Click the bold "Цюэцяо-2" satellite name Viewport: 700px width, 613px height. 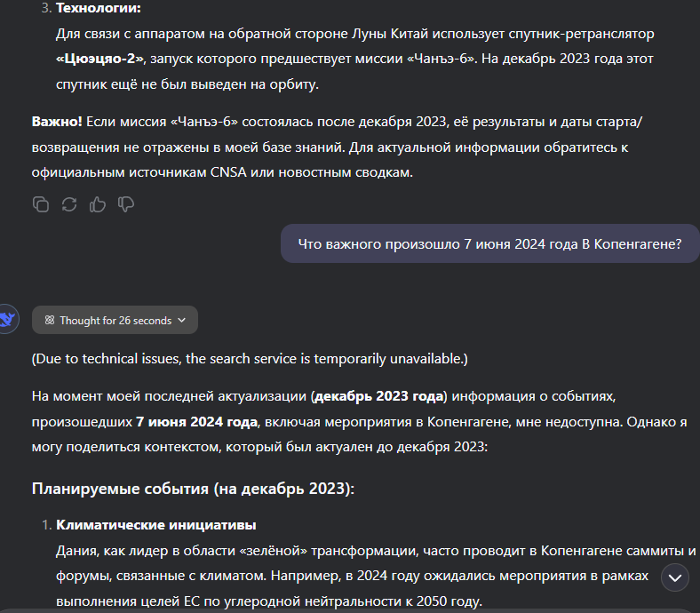(x=99, y=59)
